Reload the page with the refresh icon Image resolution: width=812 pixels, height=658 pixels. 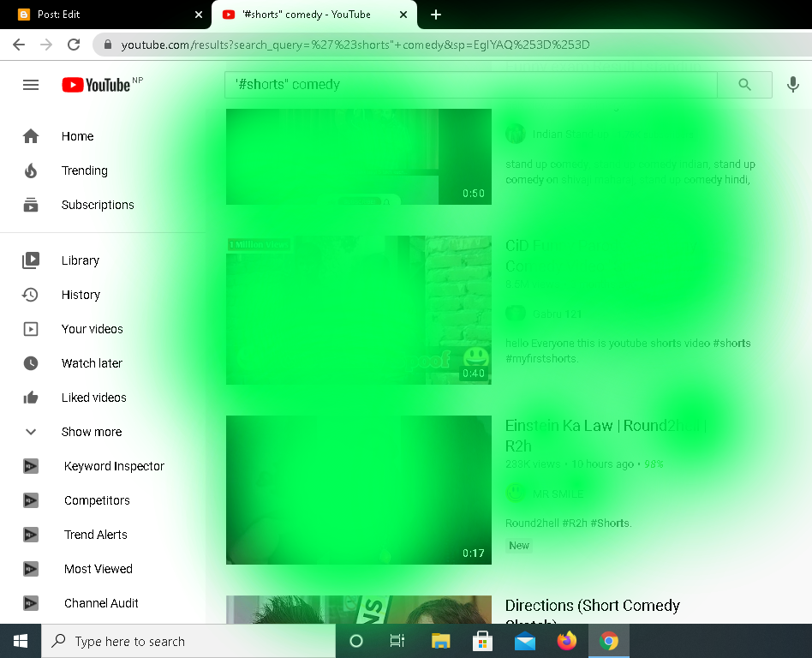point(74,45)
